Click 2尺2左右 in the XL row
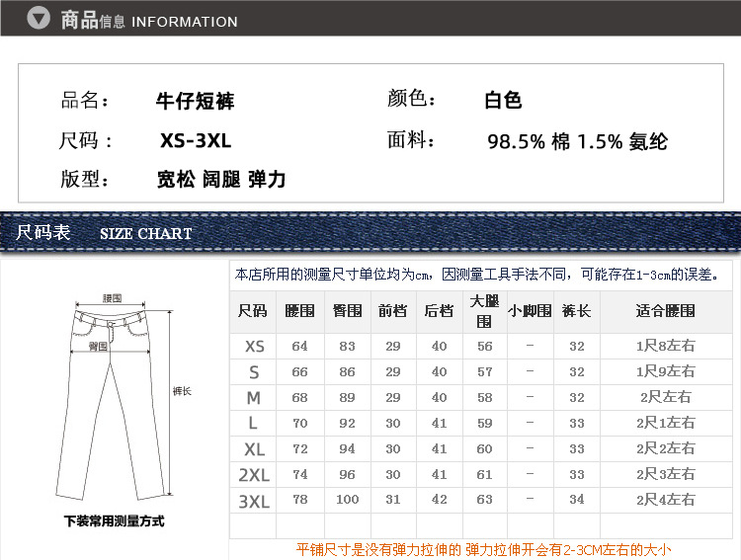Viewport: 741px width, 560px height. click(x=665, y=448)
